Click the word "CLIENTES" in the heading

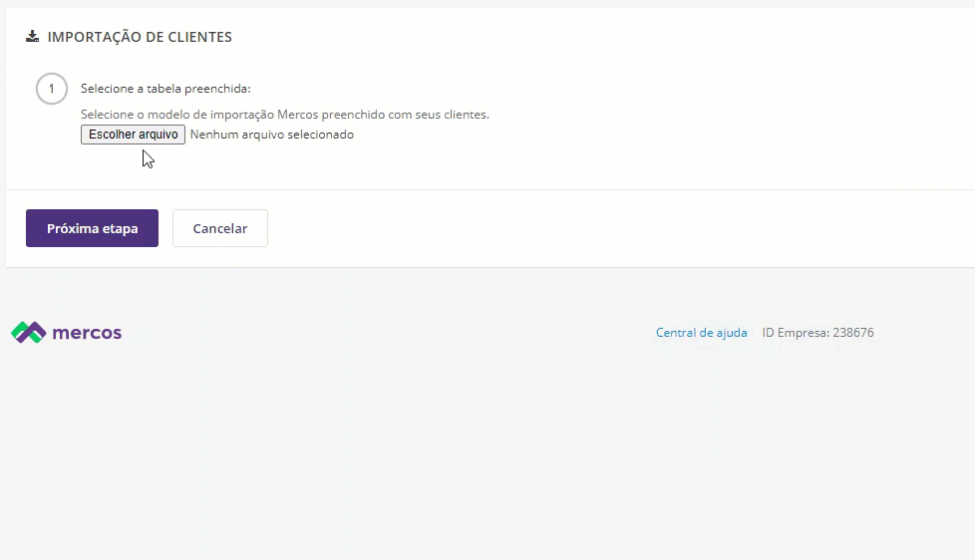[199, 37]
